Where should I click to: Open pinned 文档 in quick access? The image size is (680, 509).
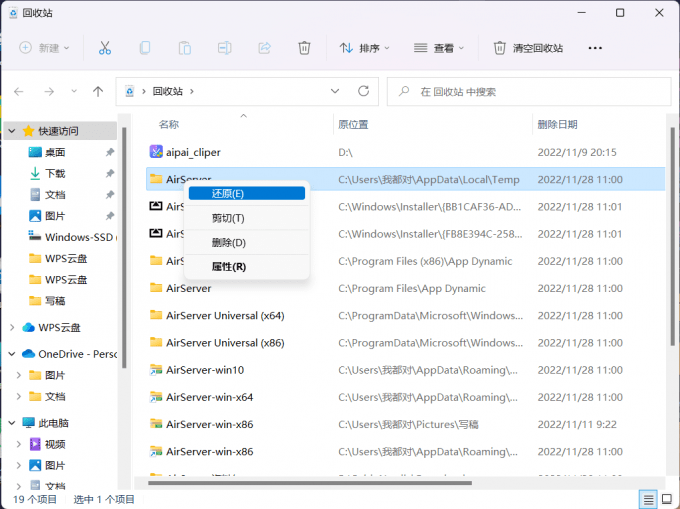[55, 195]
